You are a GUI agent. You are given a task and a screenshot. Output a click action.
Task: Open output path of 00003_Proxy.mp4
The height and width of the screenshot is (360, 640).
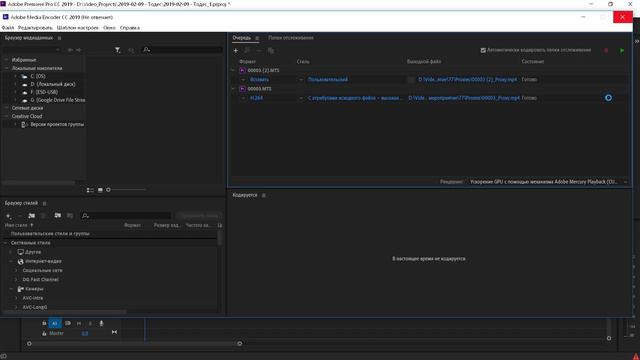[464, 98]
